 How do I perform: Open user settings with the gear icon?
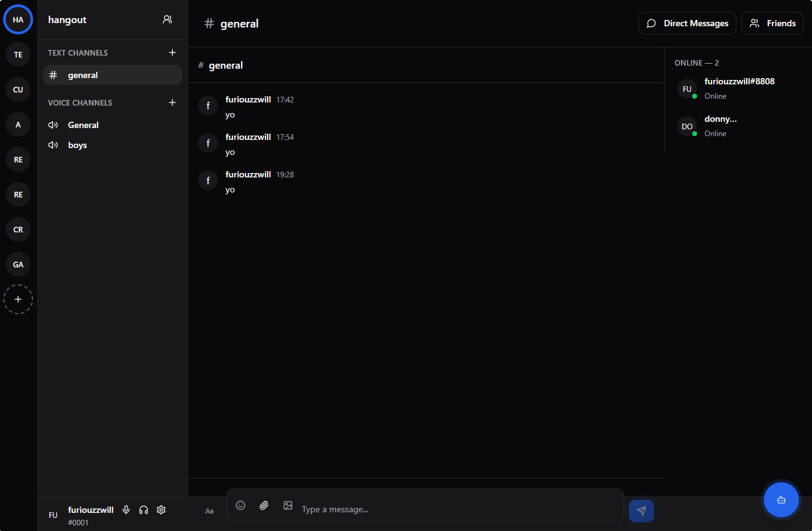(161, 510)
